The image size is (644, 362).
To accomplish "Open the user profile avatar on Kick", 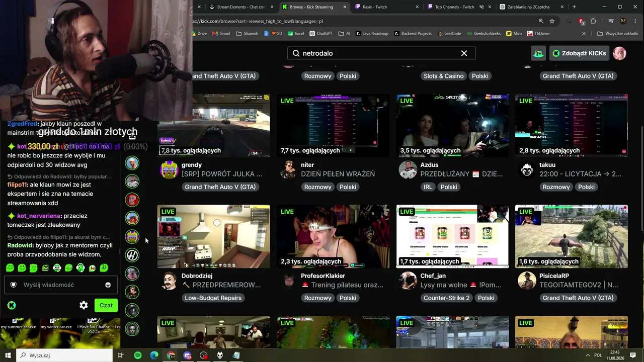I will point(619,53).
